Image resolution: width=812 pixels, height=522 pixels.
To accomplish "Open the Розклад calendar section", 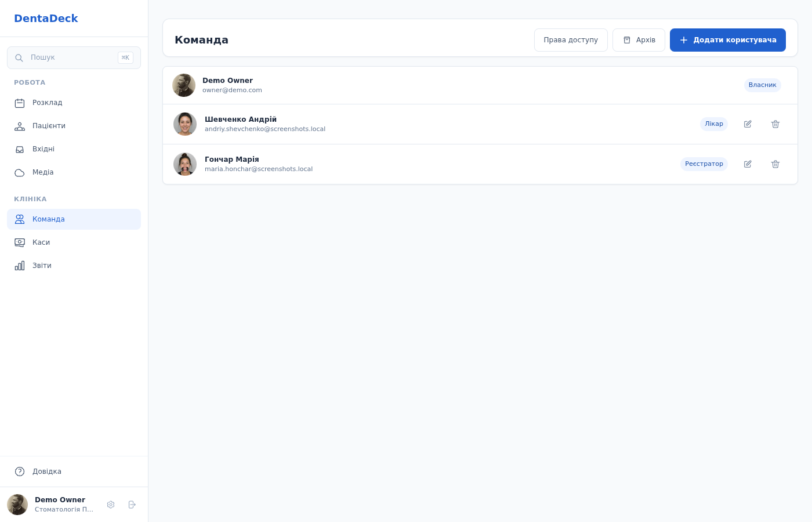I will tap(74, 103).
